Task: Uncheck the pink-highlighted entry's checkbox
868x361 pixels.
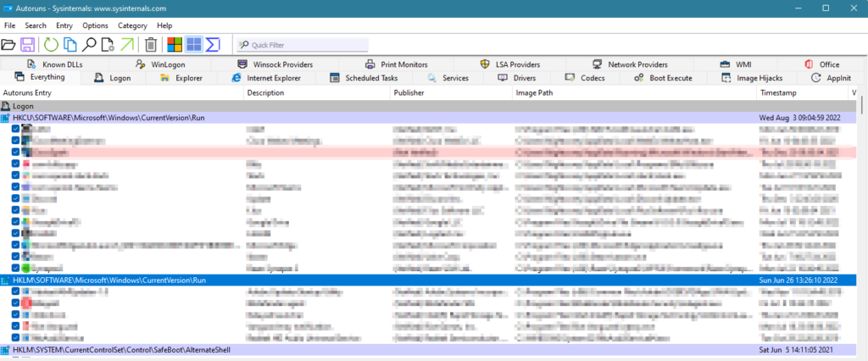Action: [x=15, y=152]
